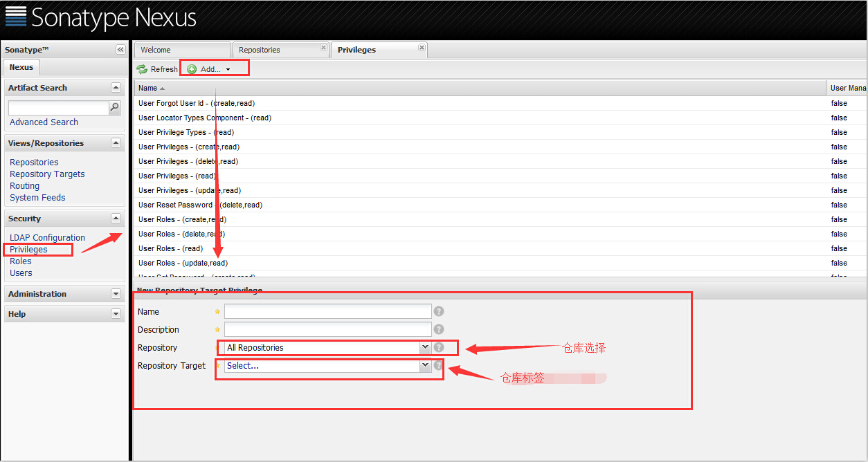868x462 pixels.
Task: Open the Roles link
Action: click(21, 261)
